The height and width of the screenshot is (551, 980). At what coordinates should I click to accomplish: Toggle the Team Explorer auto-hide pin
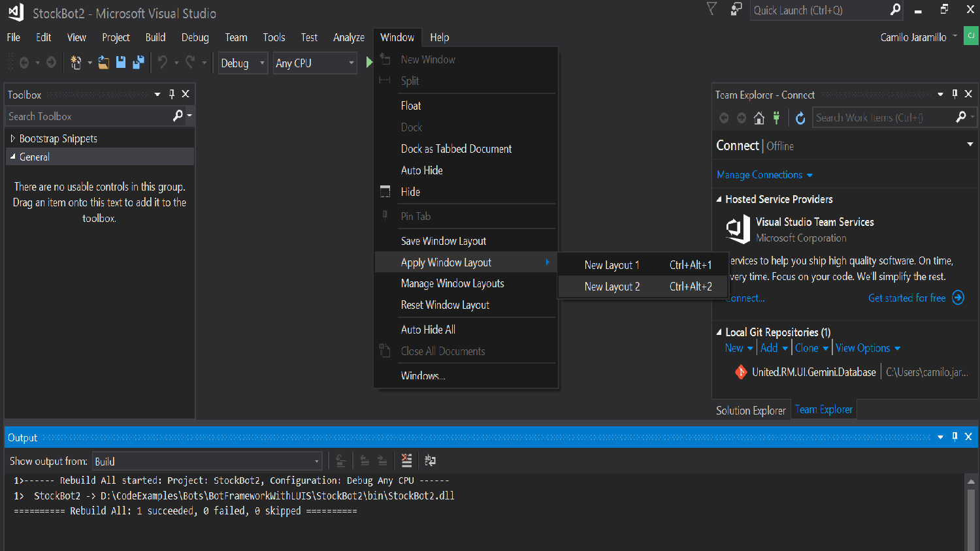click(x=955, y=94)
